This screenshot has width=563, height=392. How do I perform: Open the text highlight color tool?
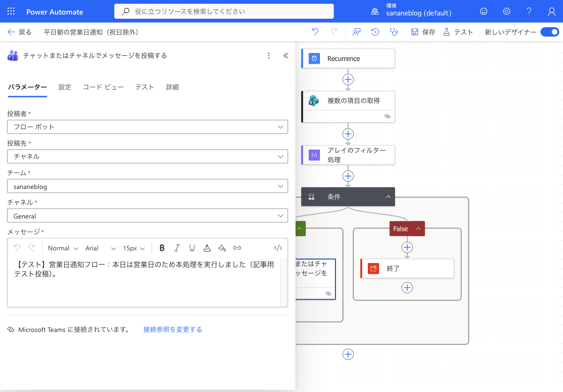coord(207,248)
